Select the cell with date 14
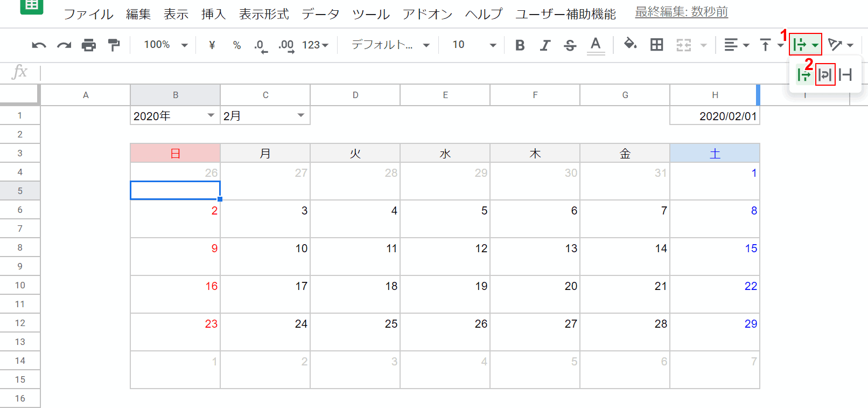The image size is (868, 408). coord(625,247)
